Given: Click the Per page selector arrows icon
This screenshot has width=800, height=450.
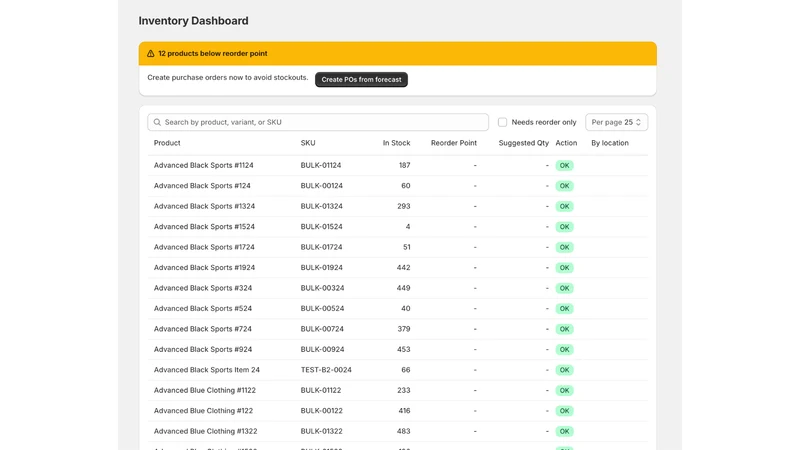Looking at the screenshot, I should click(x=638, y=122).
